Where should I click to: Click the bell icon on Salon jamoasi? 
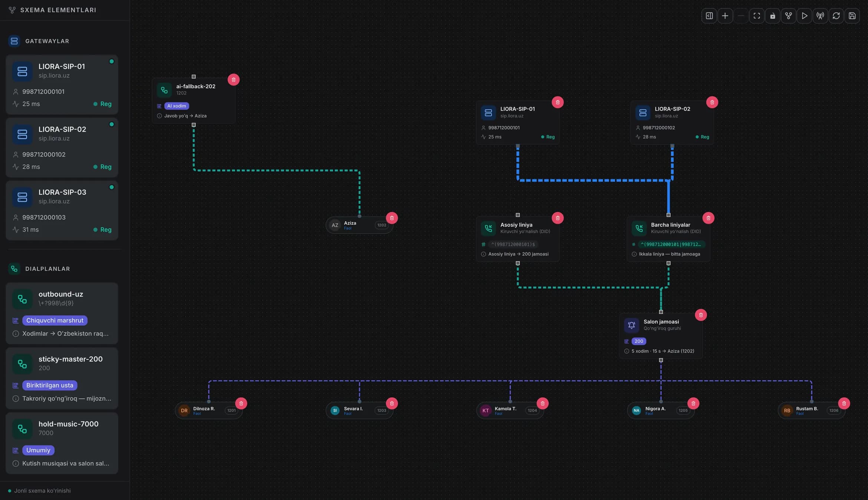[632, 325]
